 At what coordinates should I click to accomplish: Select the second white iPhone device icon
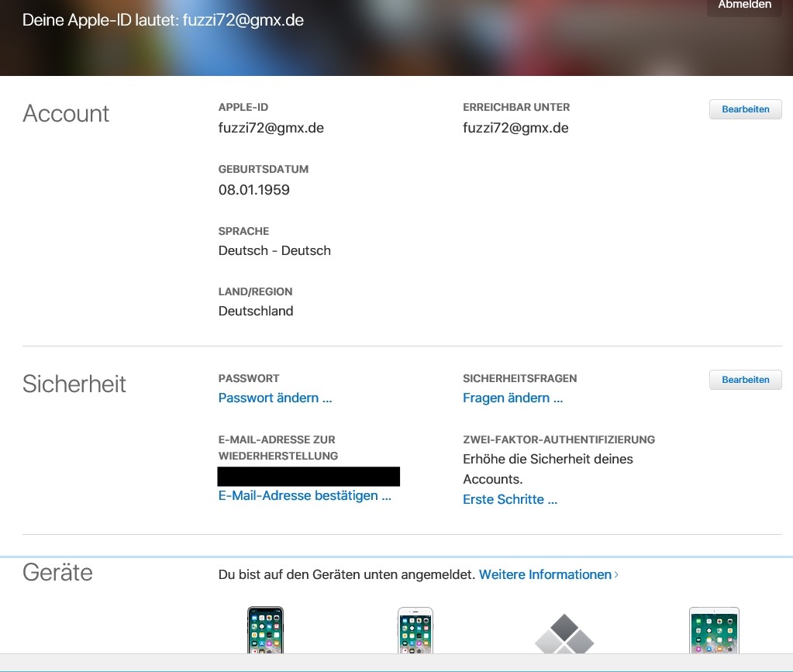(415, 630)
